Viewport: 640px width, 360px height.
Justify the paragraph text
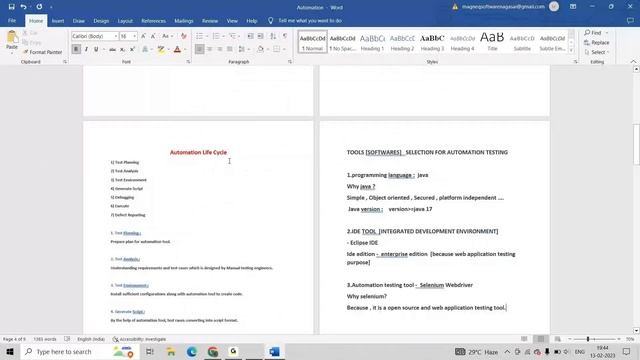coord(229,49)
